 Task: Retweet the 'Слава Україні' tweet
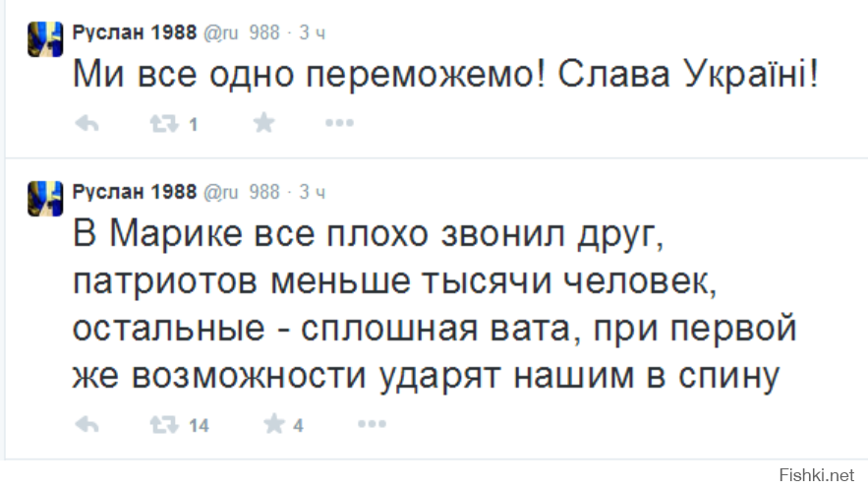point(164,124)
